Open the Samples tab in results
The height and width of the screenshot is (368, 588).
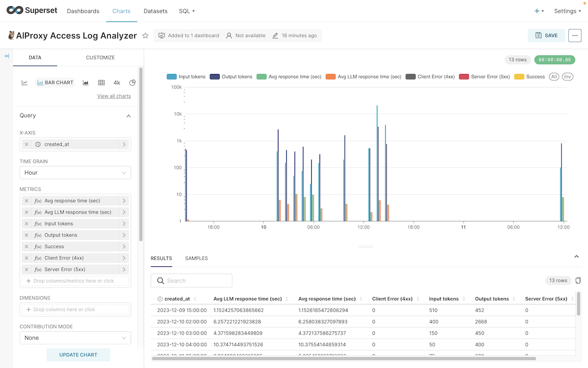[x=196, y=258]
